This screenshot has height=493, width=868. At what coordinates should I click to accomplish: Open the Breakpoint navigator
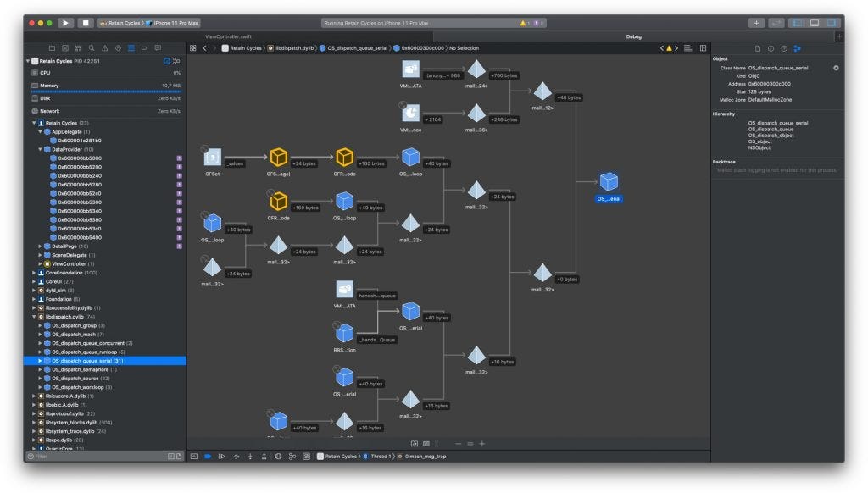pos(145,48)
